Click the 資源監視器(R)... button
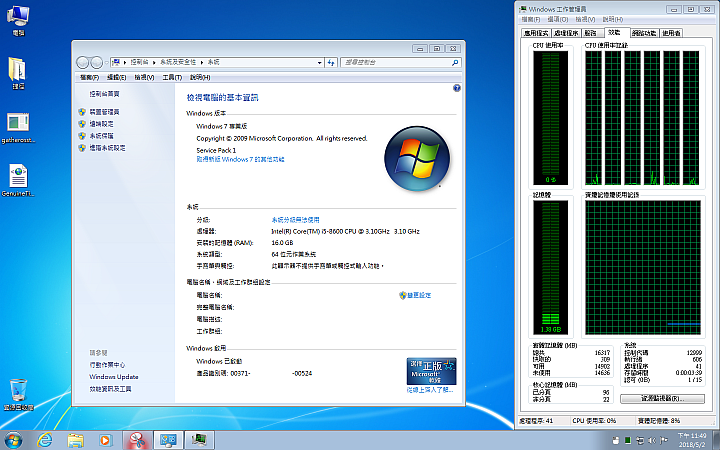 click(x=662, y=399)
